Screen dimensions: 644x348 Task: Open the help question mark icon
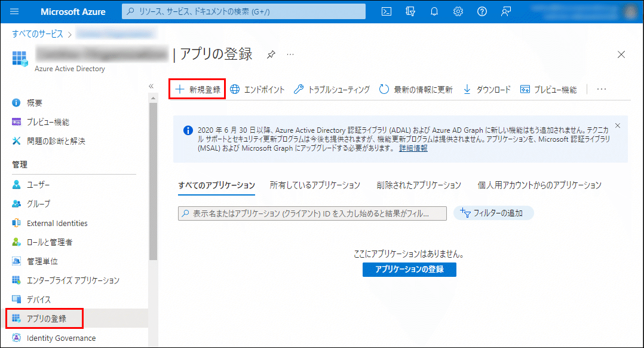click(x=482, y=11)
